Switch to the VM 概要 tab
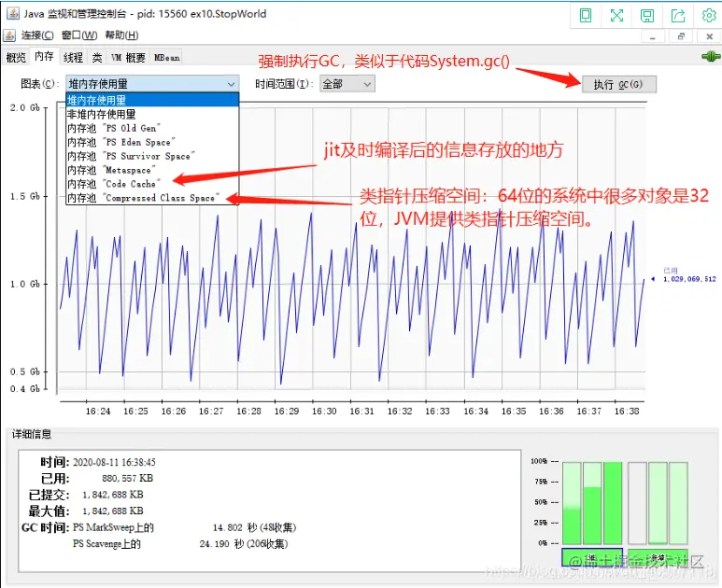722x588 pixels. [x=128, y=58]
